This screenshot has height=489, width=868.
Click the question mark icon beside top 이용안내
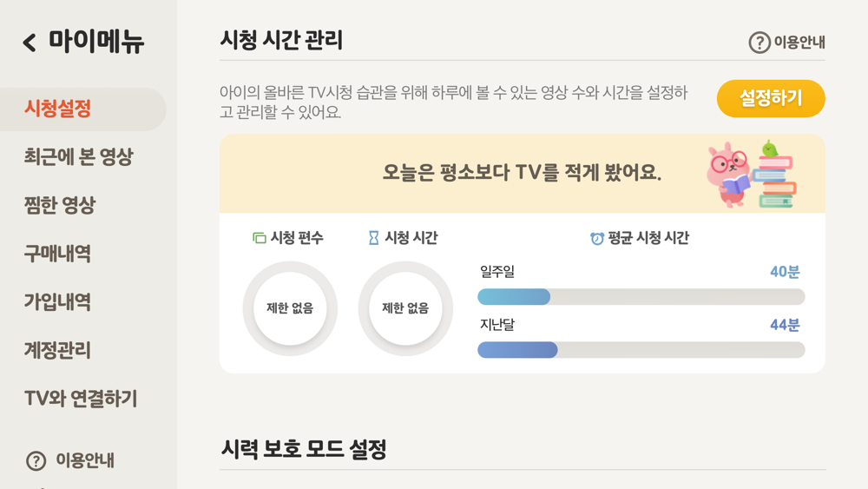pos(759,42)
